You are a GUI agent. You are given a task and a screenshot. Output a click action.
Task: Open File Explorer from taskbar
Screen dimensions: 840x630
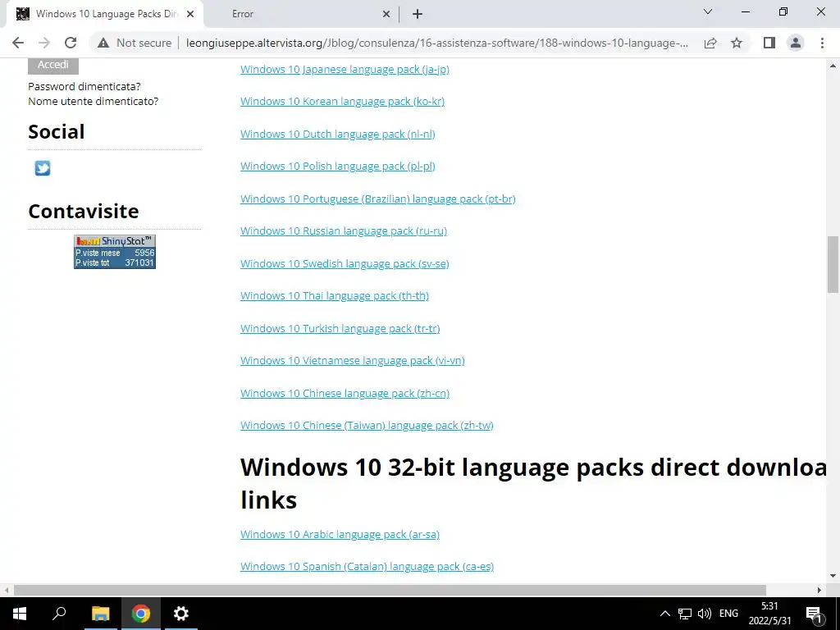pyautogui.click(x=100, y=614)
